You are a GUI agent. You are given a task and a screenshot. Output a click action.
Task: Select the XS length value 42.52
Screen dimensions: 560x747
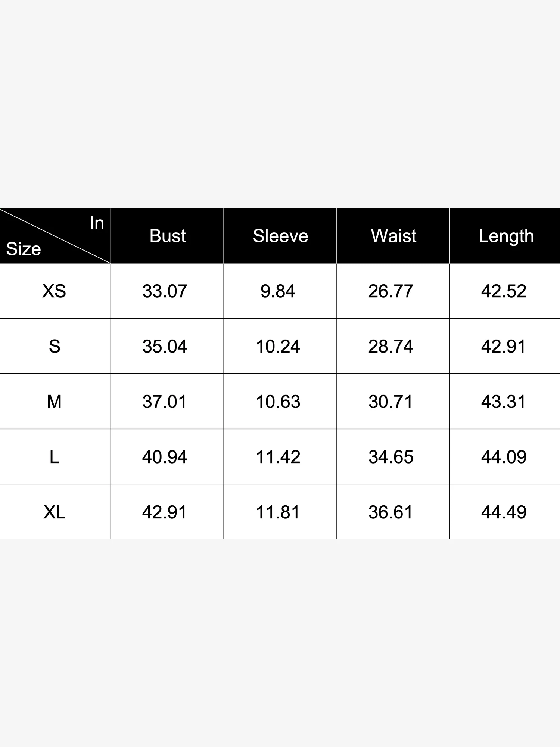504,291
